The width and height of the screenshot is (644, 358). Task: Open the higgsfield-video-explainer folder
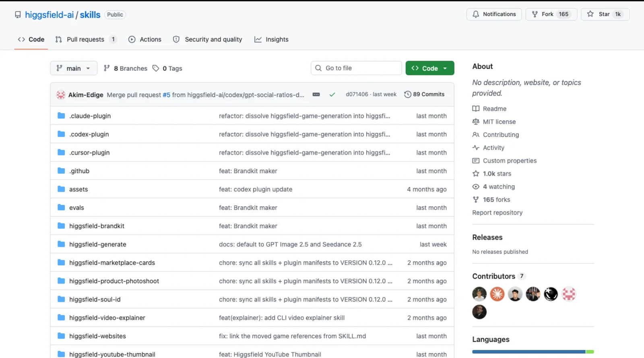(x=107, y=318)
